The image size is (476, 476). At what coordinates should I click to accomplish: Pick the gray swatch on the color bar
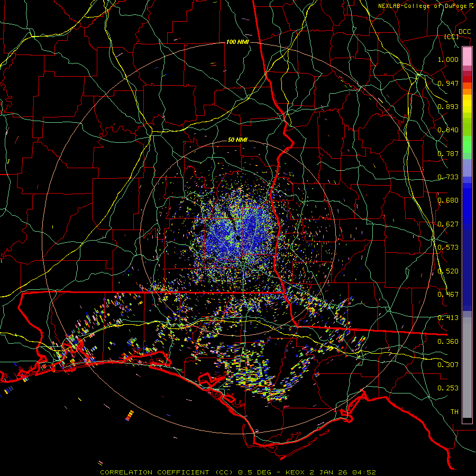467,368
